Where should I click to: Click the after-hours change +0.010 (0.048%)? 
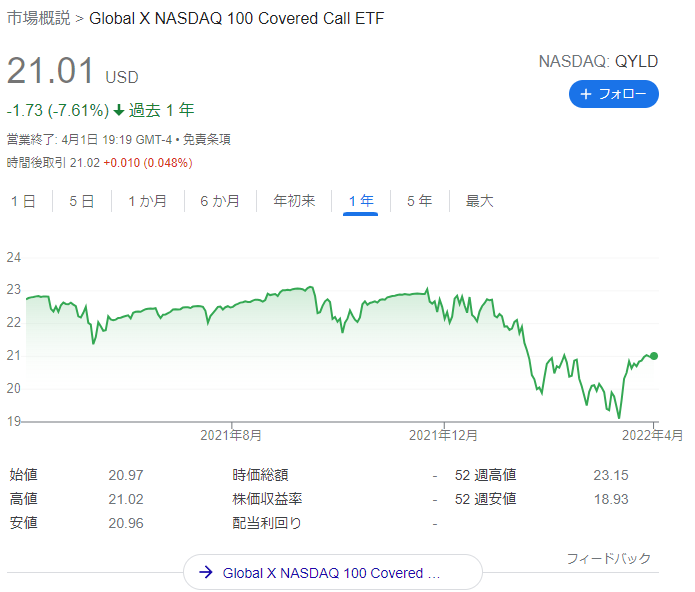click(x=148, y=163)
